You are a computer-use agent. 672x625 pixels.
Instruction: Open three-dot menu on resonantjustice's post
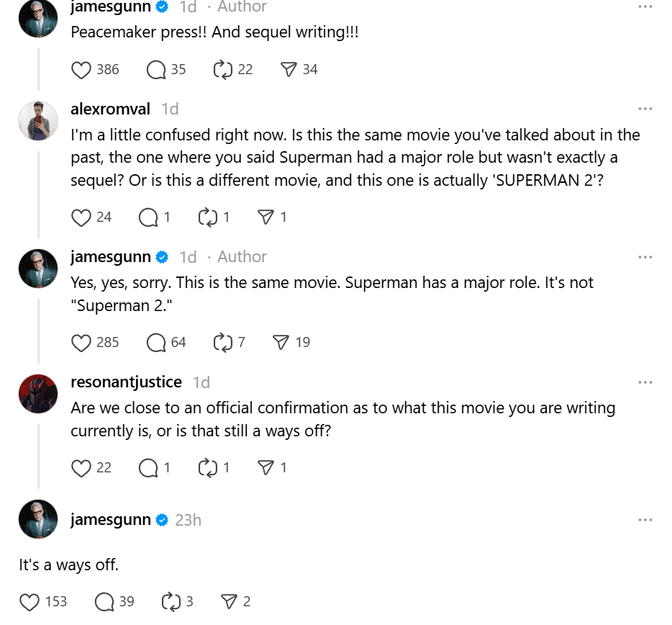645,382
